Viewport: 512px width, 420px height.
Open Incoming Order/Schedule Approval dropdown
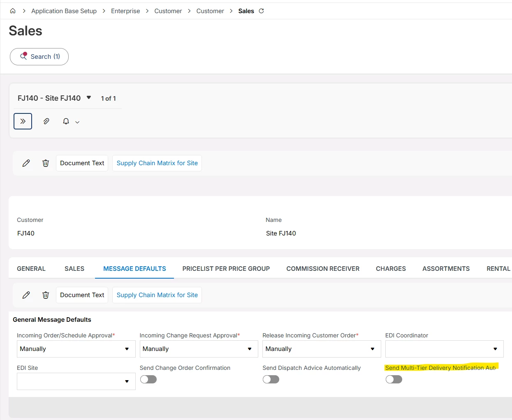76,349
